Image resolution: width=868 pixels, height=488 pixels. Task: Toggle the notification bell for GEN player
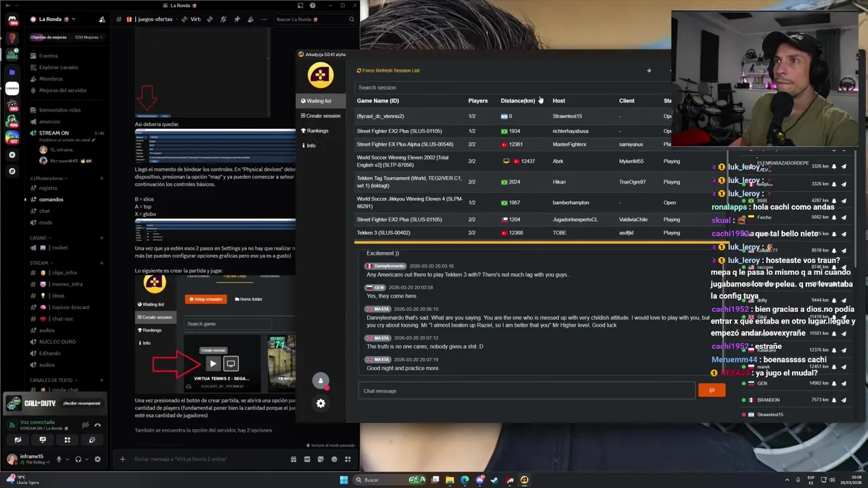[834, 383]
